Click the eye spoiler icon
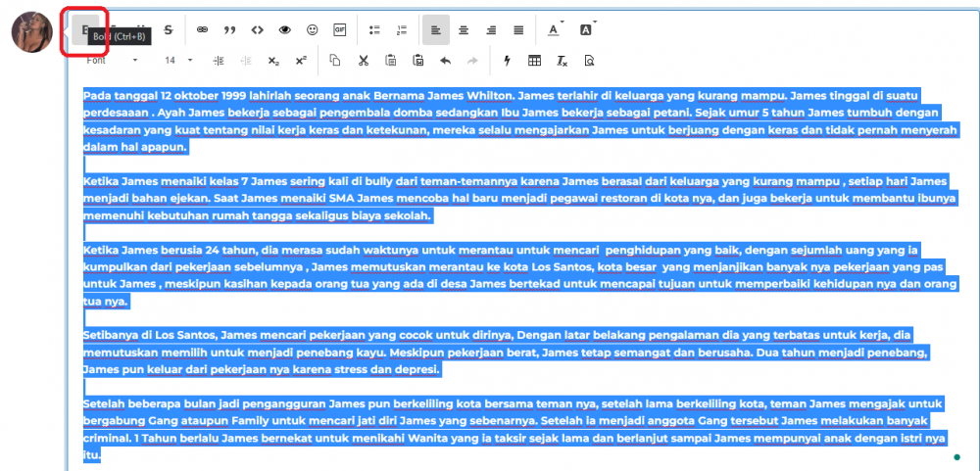The width and height of the screenshot is (980, 471). point(285,30)
